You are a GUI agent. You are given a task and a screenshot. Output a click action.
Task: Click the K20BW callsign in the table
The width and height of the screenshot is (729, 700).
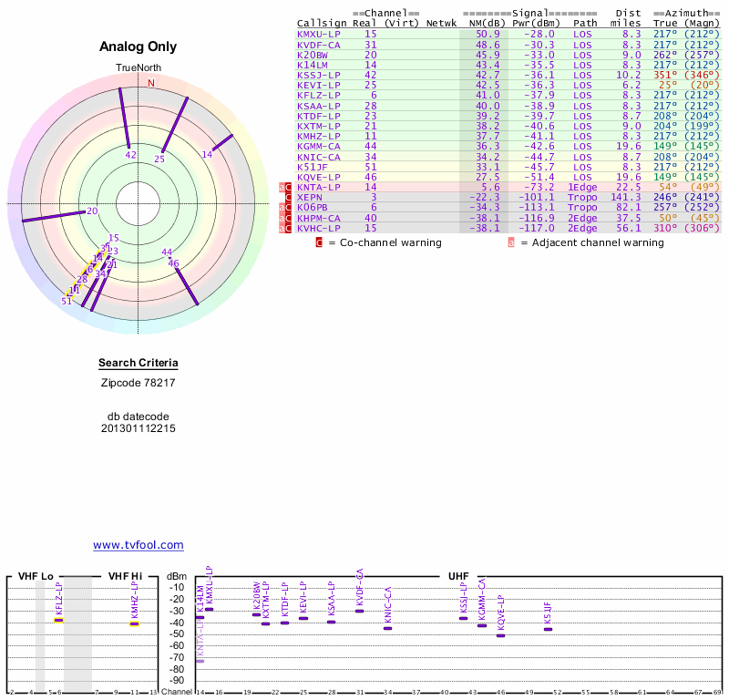point(313,54)
